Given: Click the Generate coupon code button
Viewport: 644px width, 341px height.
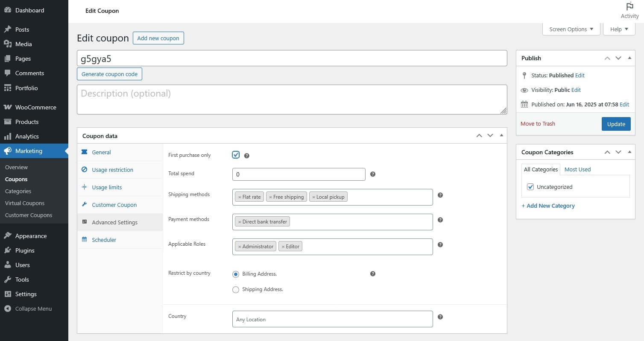Looking at the screenshot, I should pyautogui.click(x=109, y=74).
